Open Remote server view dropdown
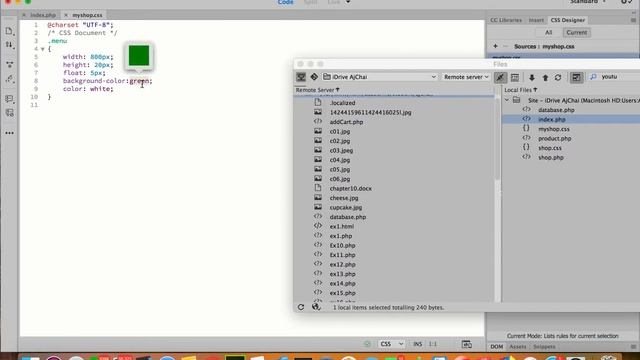 (x=466, y=77)
